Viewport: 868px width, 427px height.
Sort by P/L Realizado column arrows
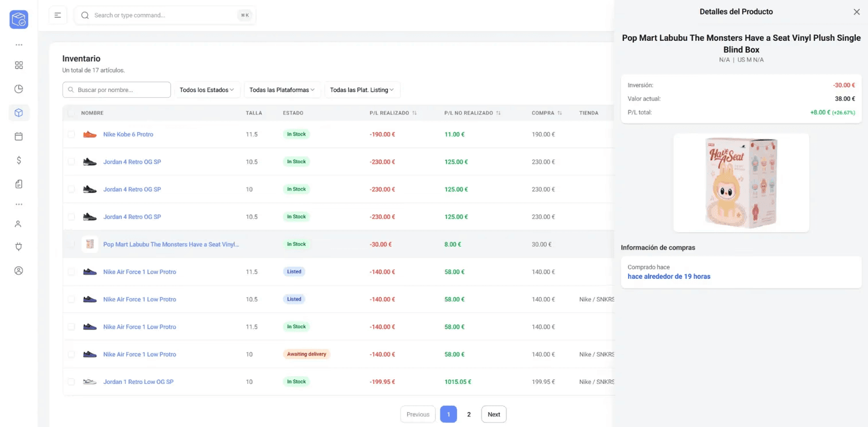point(414,113)
